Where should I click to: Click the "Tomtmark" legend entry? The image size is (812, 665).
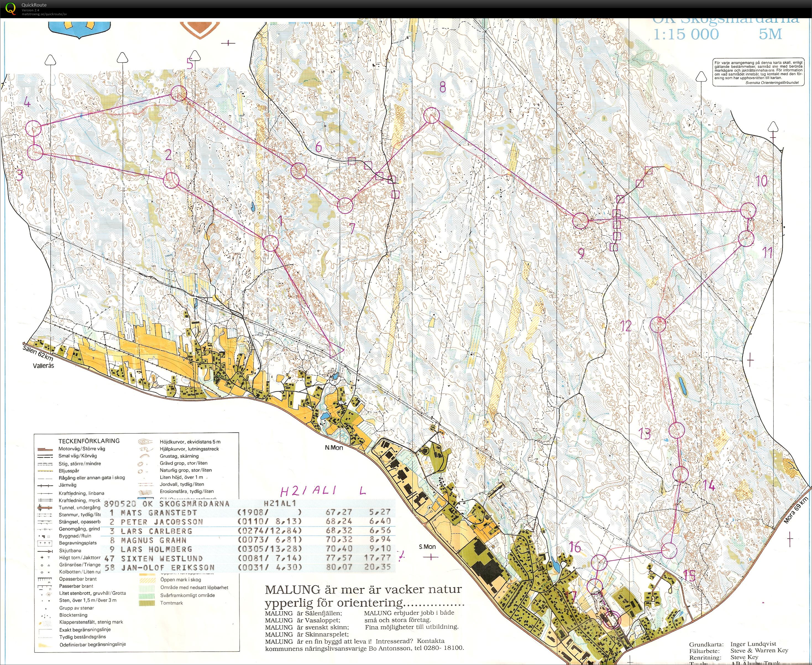click(x=172, y=603)
